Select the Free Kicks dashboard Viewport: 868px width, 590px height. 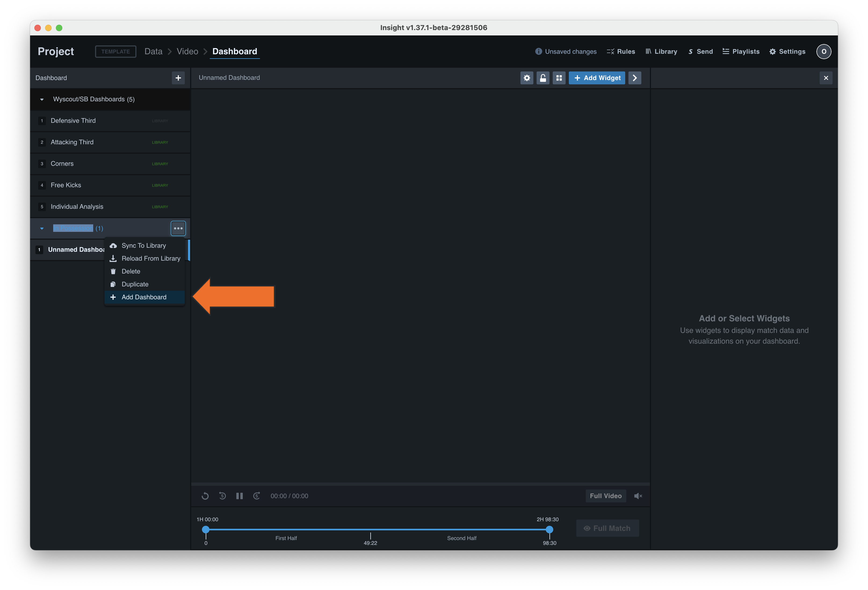(x=110, y=185)
